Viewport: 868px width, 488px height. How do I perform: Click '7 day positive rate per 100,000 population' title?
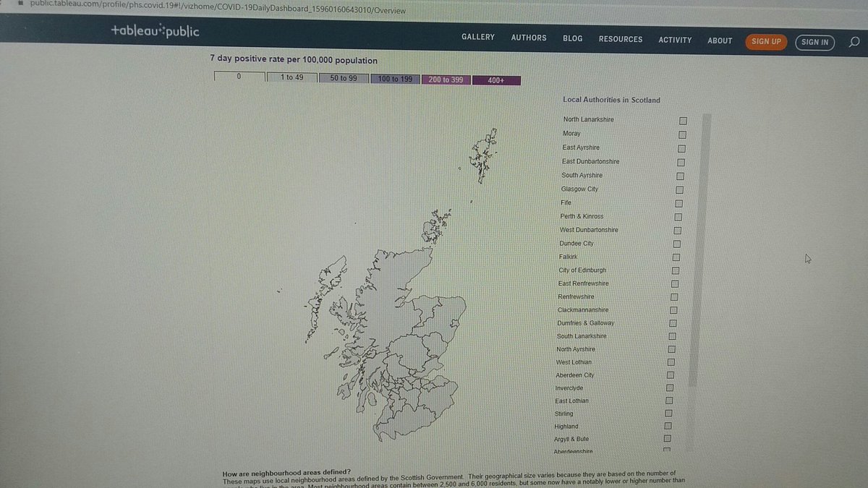tap(293, 61)
